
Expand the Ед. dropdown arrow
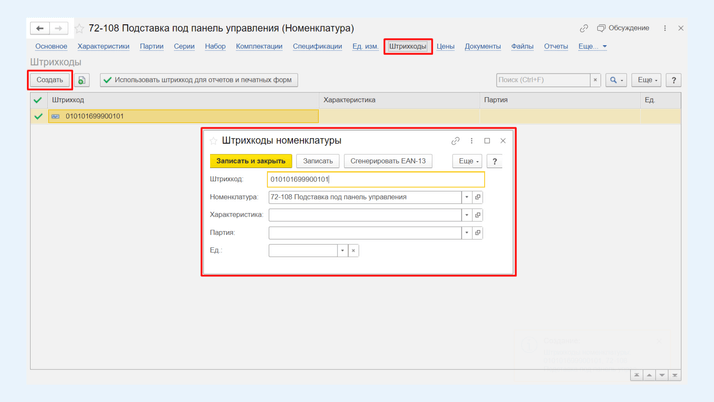(x=342, y=251)
